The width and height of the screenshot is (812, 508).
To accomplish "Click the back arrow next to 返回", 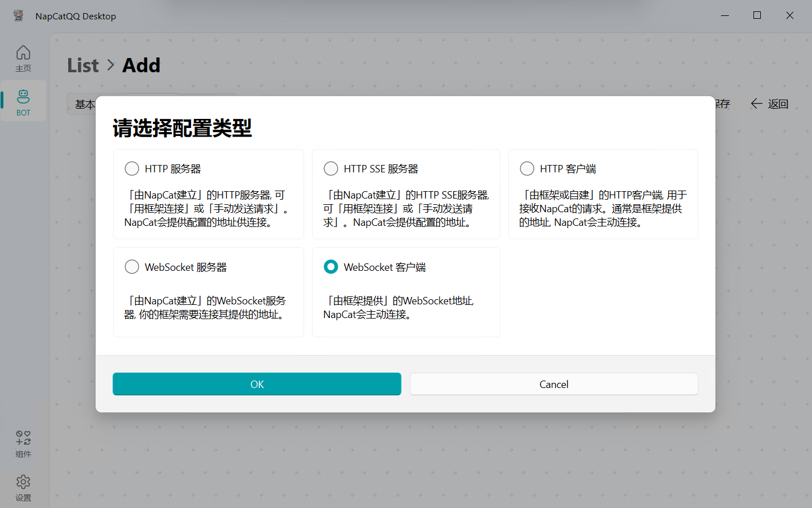I will coord(756,104).
